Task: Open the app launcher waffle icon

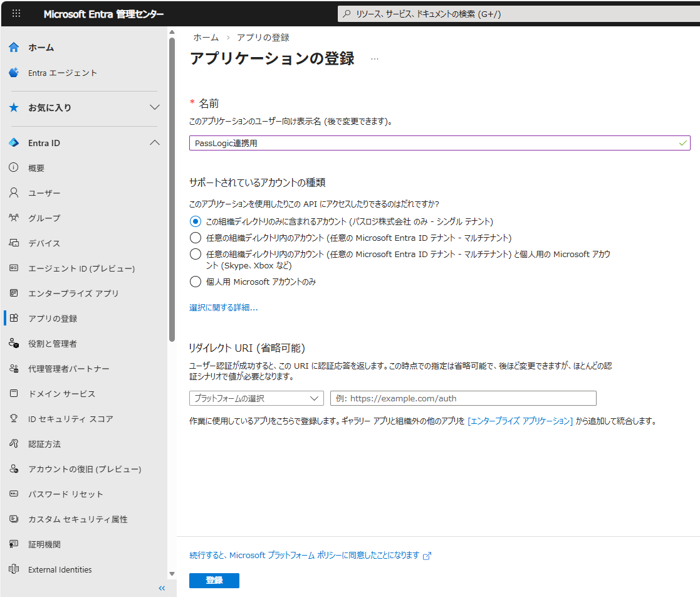Action: [16, 13]
